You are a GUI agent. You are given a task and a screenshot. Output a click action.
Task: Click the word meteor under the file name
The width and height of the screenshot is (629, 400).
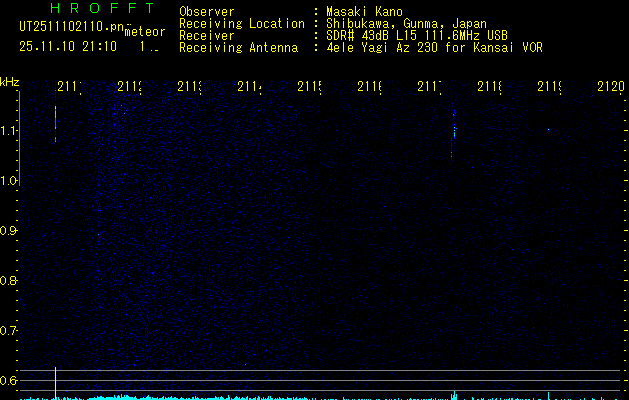145,32
